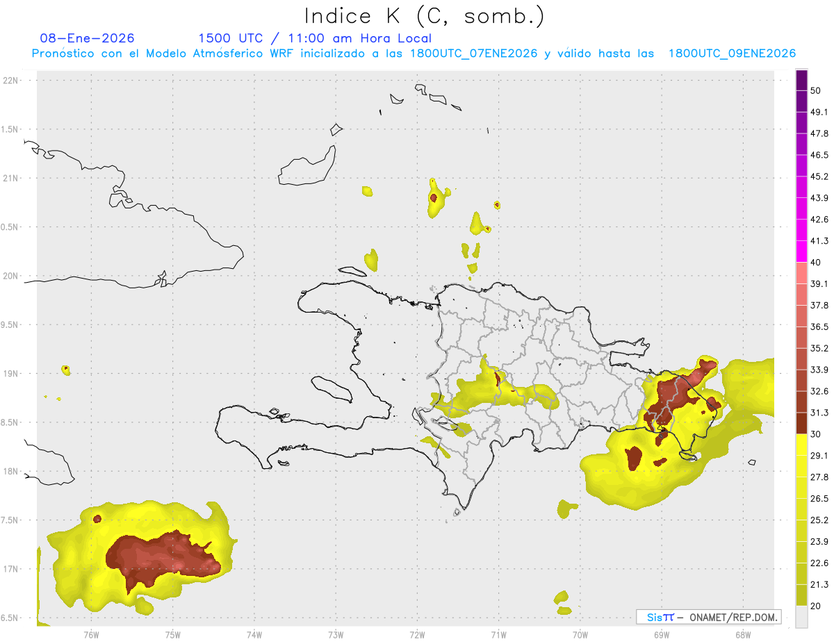Viewport: 834px width, 644px height.
Task: Click the "74W" longitude label
Action: [x=254, y=635]
